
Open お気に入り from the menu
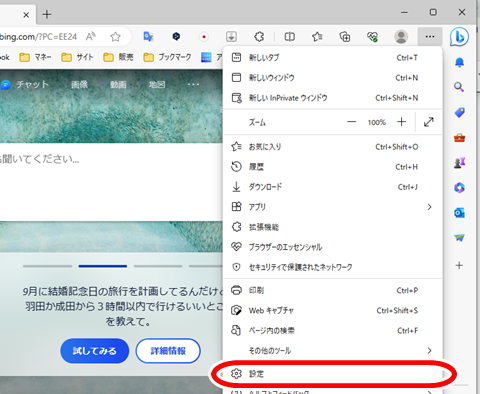pos(333,147)
